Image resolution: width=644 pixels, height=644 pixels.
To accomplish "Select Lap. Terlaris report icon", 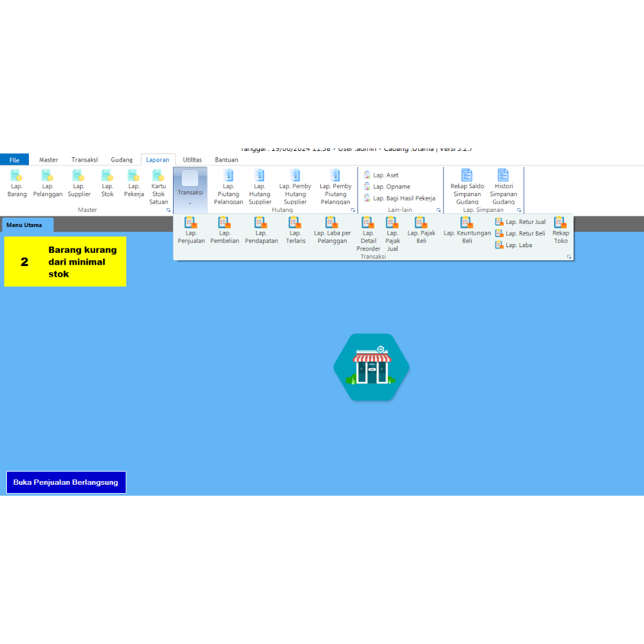I will [296, 230].
